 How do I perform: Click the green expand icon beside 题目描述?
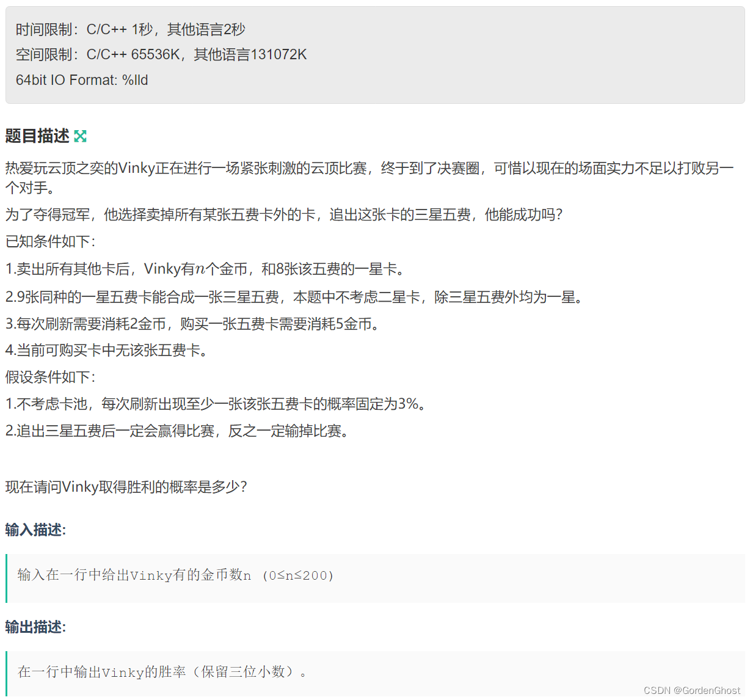(80, 136)
